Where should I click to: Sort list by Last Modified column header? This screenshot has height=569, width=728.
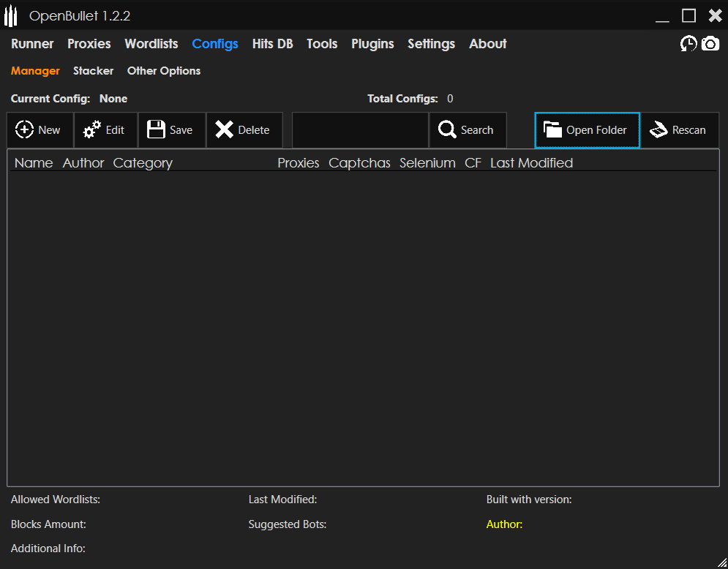click(x=532, y=163)
